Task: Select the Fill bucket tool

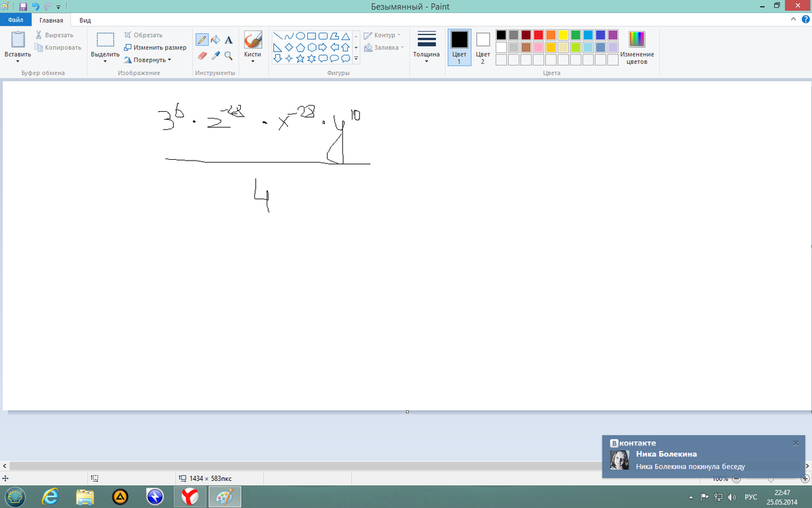Action: 215,40
